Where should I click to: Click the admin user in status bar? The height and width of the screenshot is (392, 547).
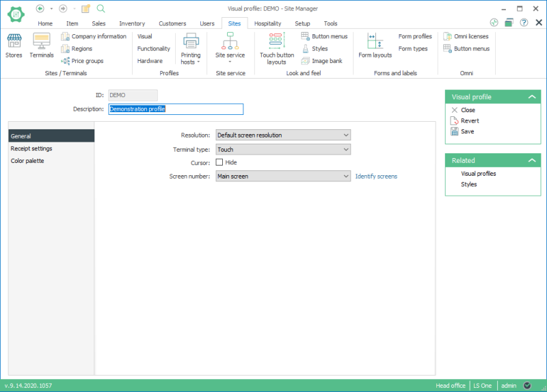(509, 385)
